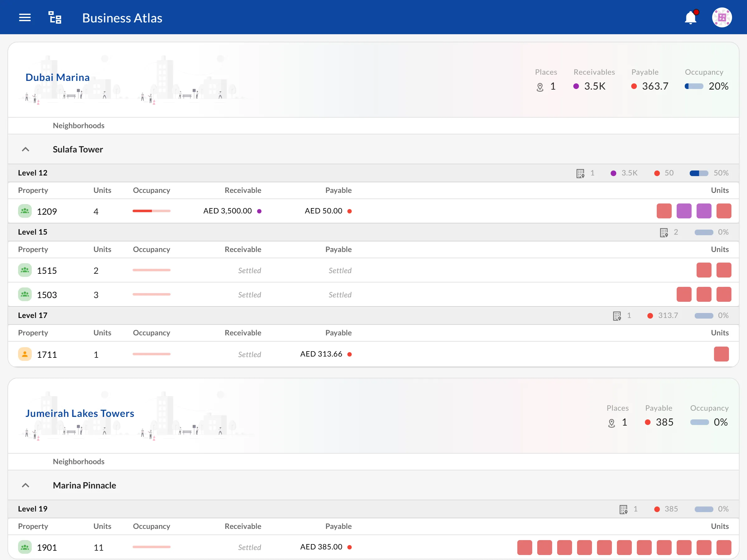Open property 1901
The image size is (747, 560).
click(x=47, y=547)
